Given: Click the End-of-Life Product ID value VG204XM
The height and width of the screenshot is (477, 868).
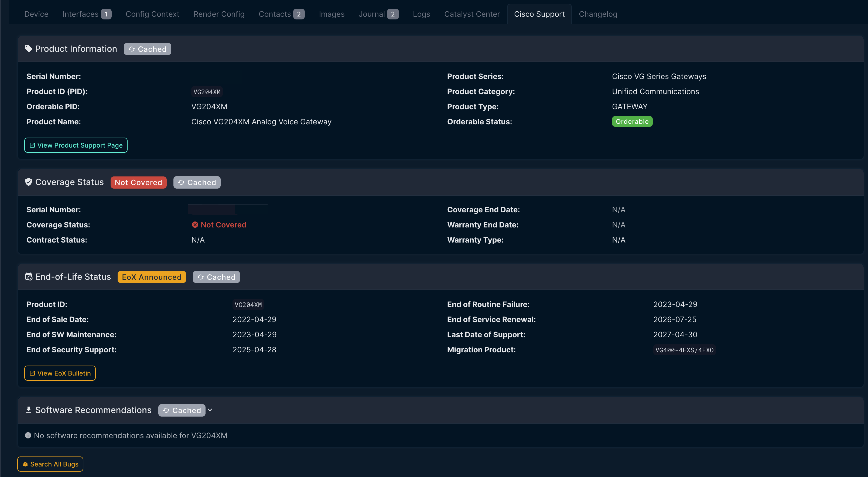Looking at the screenshot, I should [248, 305].
